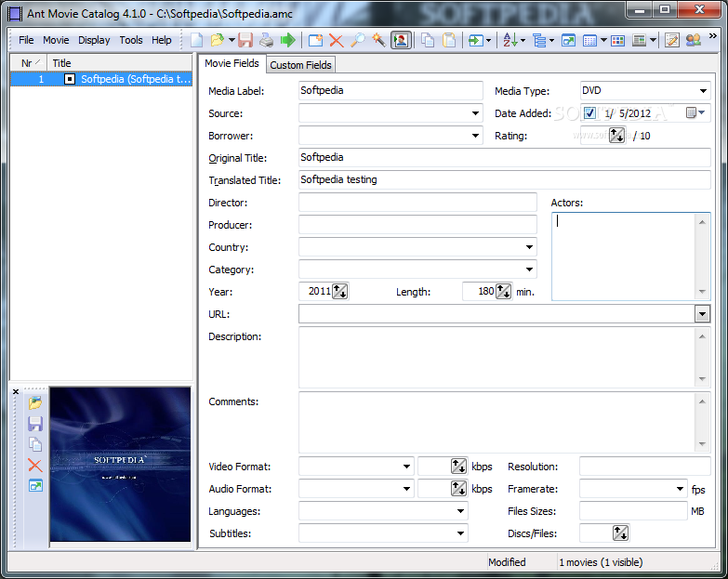The width and height of the screenshot is (728, 579).
Task: Open a catalog with the folder icon
Action: point(218,40)
